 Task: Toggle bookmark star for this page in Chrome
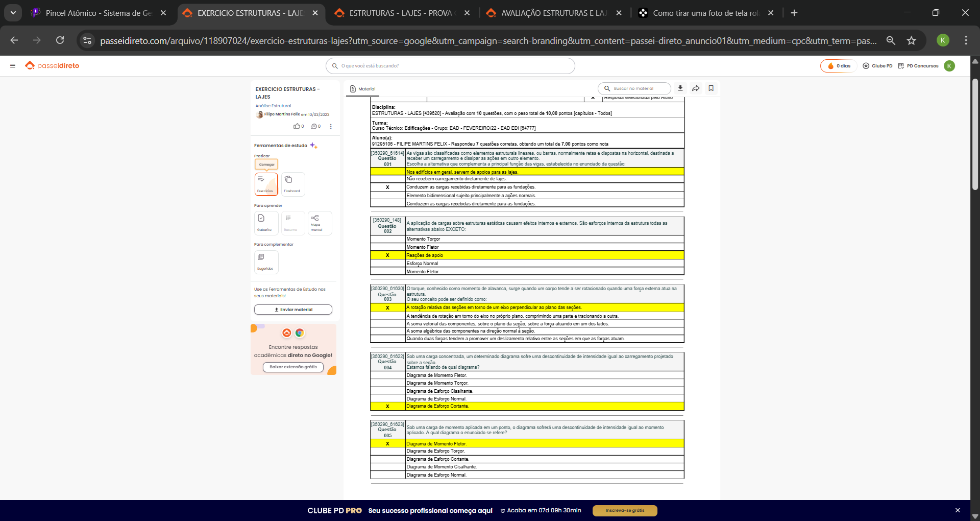[911, 40]
